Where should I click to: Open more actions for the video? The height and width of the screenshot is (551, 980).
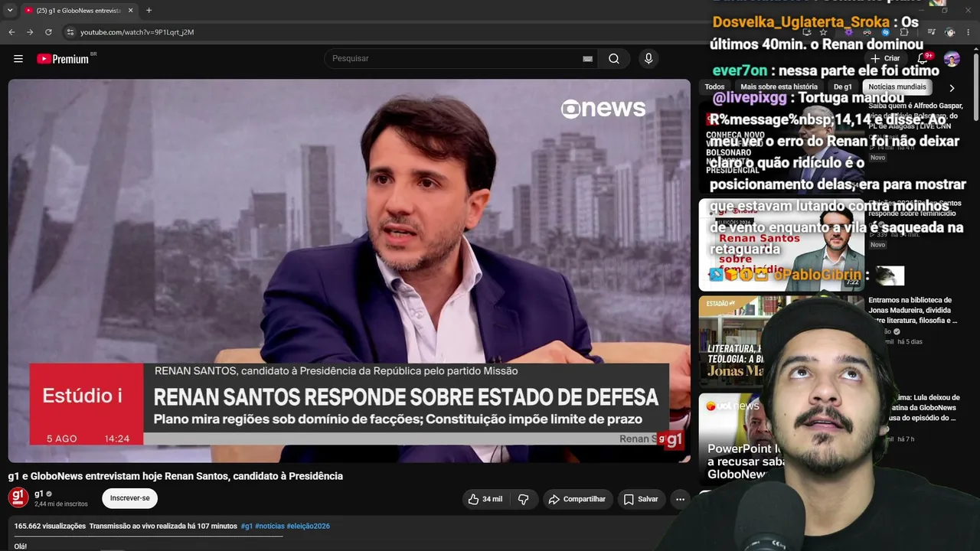point(680,499)
